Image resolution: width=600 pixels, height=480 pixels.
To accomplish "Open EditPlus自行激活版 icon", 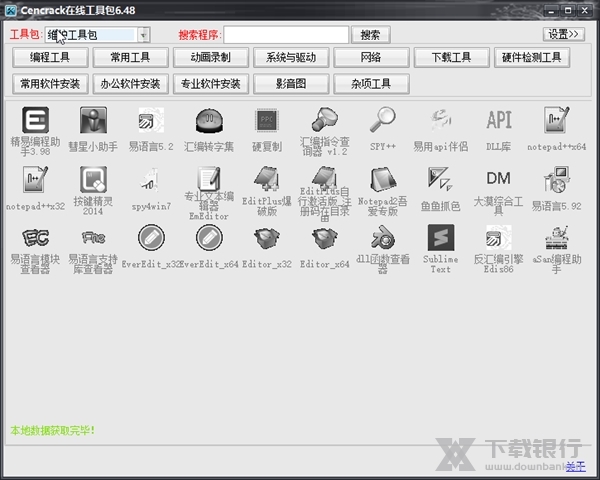I will pos(324,178).
